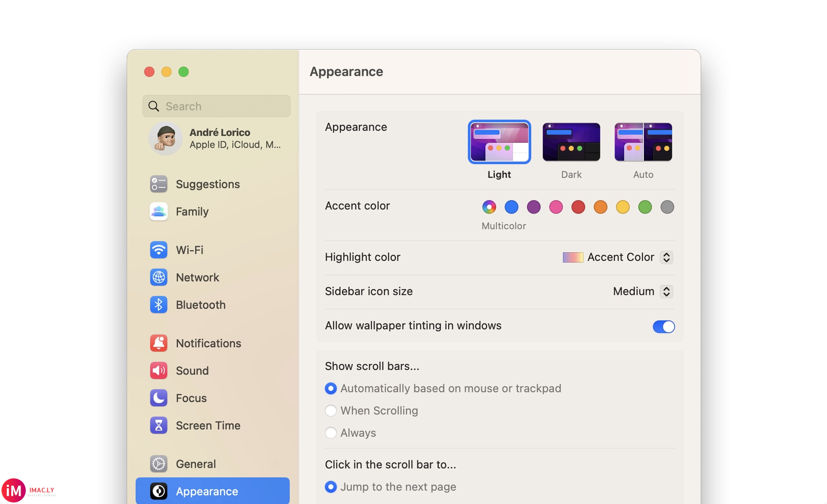Viewport: 827px width, 504px height.
Task: Minimize window with yellow button
Action: (166, 72)
